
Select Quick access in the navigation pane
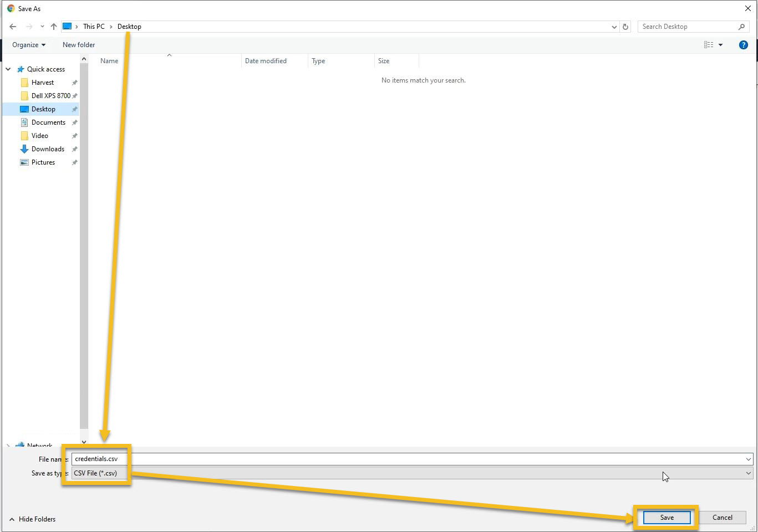(46, 69)
